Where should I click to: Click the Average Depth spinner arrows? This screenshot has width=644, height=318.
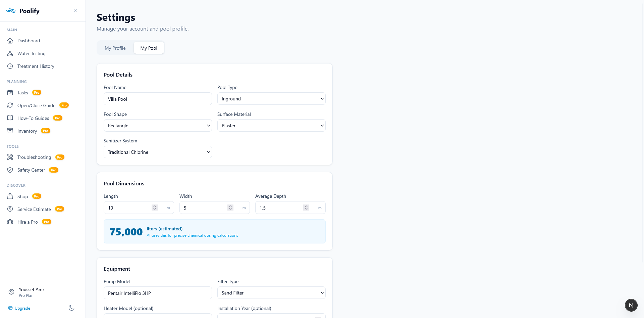coord(306,208)
